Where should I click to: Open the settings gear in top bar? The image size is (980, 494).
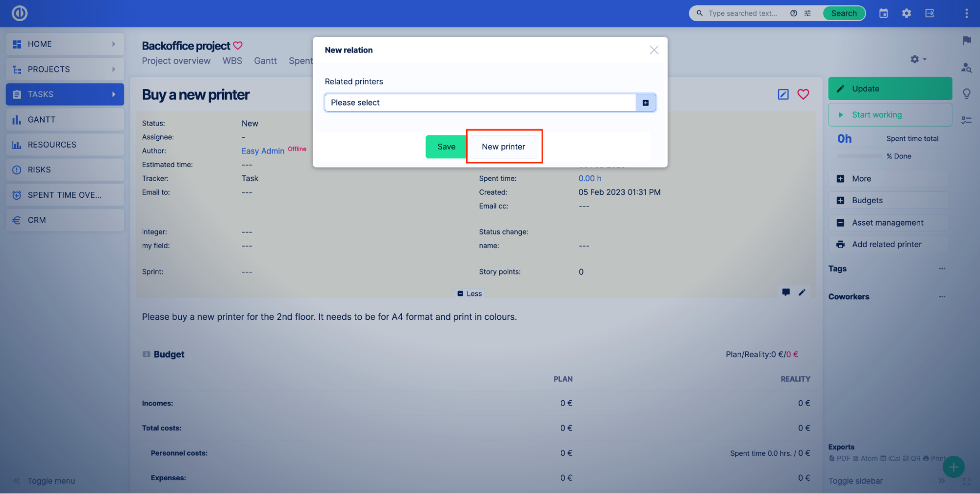(906, 13)
